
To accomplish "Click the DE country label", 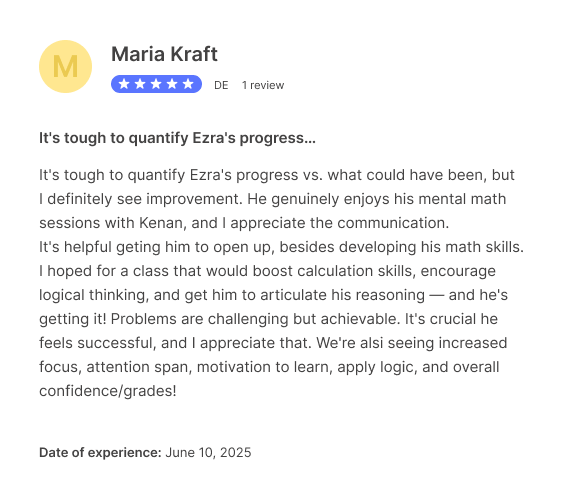I will point(221,85).
